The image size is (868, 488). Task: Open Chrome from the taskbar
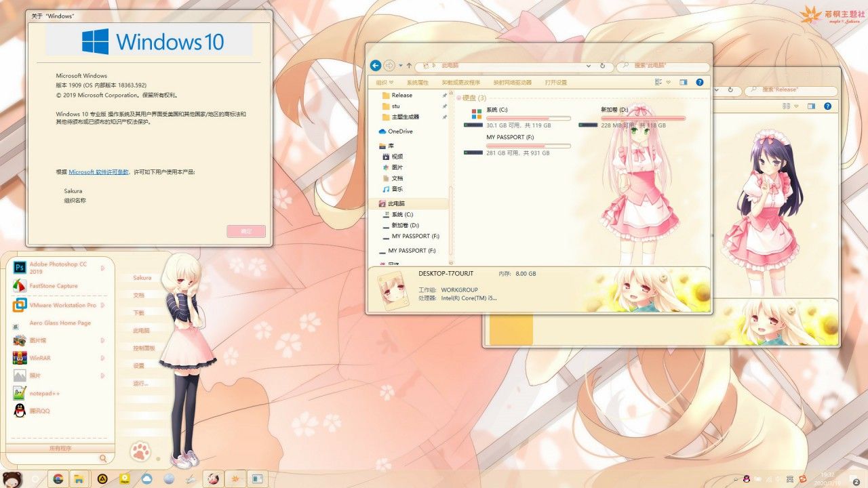pos(58,479)
